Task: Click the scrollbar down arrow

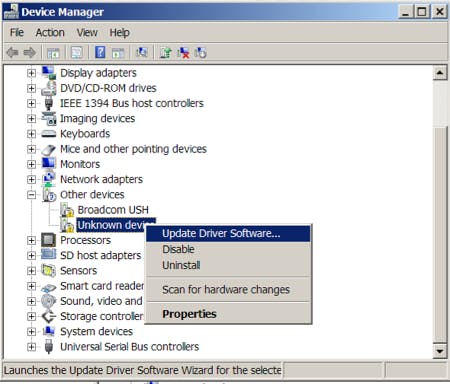Action: click(440, 351)
